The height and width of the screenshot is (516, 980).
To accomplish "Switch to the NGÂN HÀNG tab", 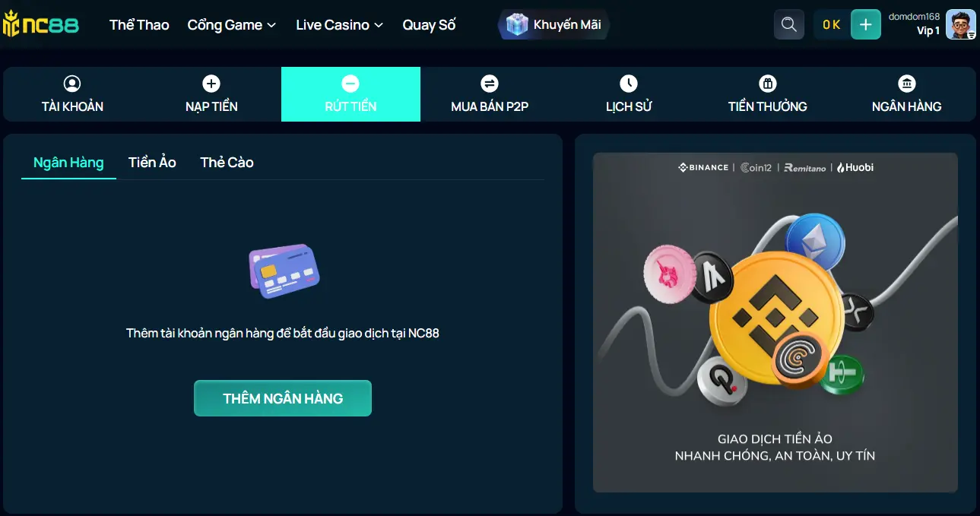I will [907, 94].
